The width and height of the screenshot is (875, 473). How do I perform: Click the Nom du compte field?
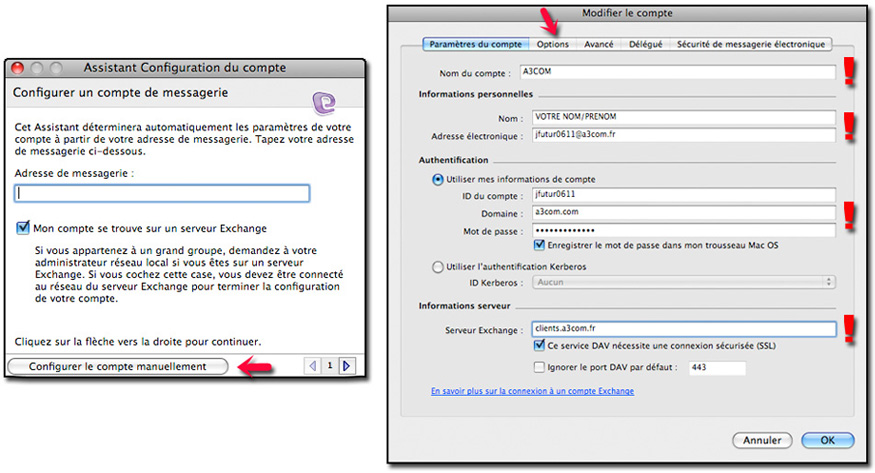tap(677, 71)
